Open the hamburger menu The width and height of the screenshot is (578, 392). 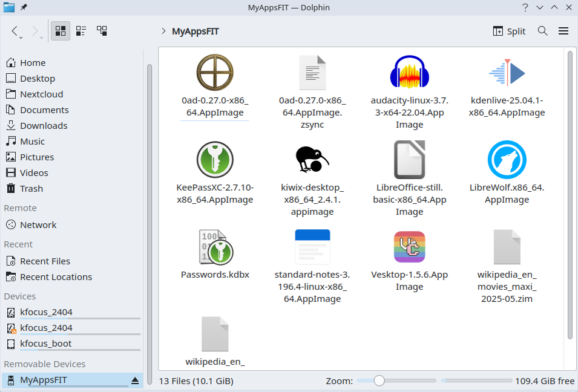563,31
